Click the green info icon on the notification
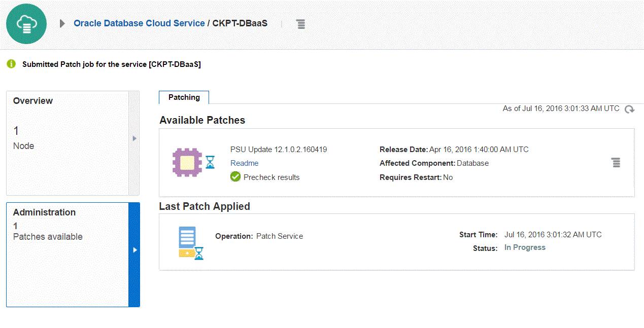 pyautogui.click(x=11, y=64)
